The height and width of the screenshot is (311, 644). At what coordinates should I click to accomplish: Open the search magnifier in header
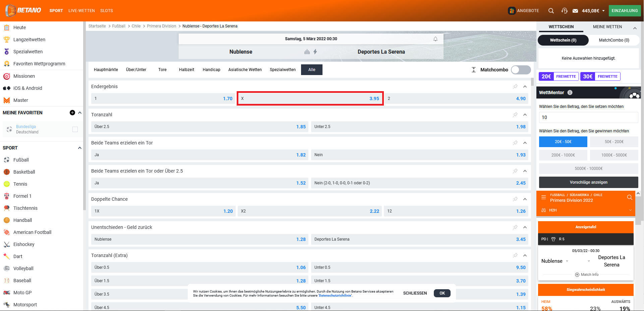tap(551, 11)
